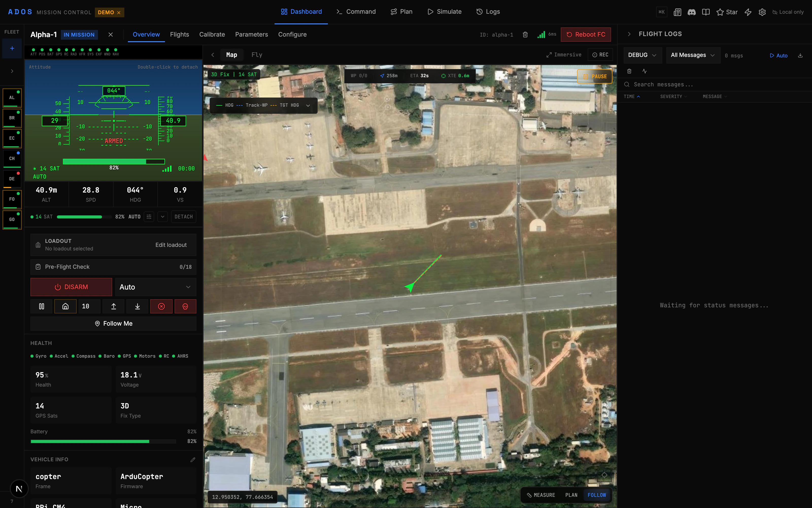Viewport: 812px width, 508px height.
Task: Open the Auto flight mode dropdown
Action: (156, 287)
